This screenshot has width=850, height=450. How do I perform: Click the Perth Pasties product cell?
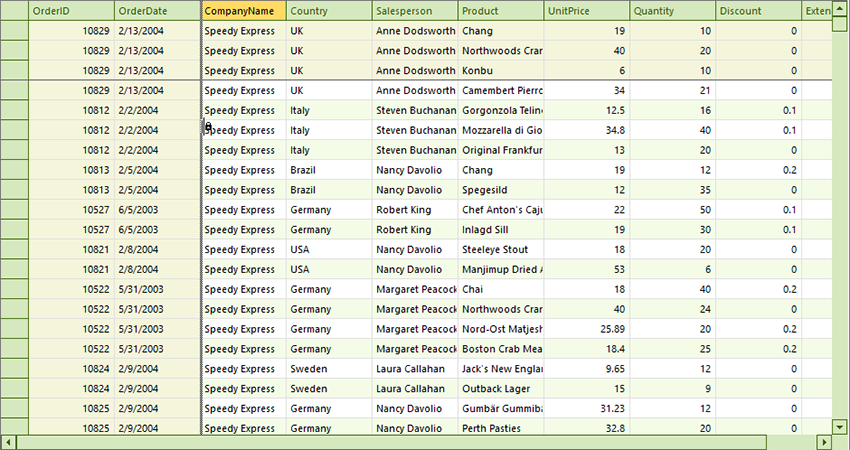pos(501,428)
